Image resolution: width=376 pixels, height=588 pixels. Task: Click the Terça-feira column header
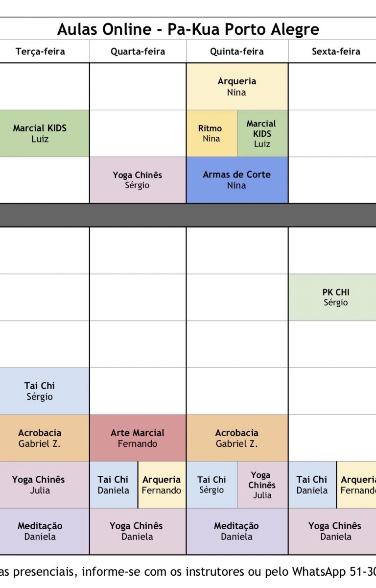pos(40,51)
